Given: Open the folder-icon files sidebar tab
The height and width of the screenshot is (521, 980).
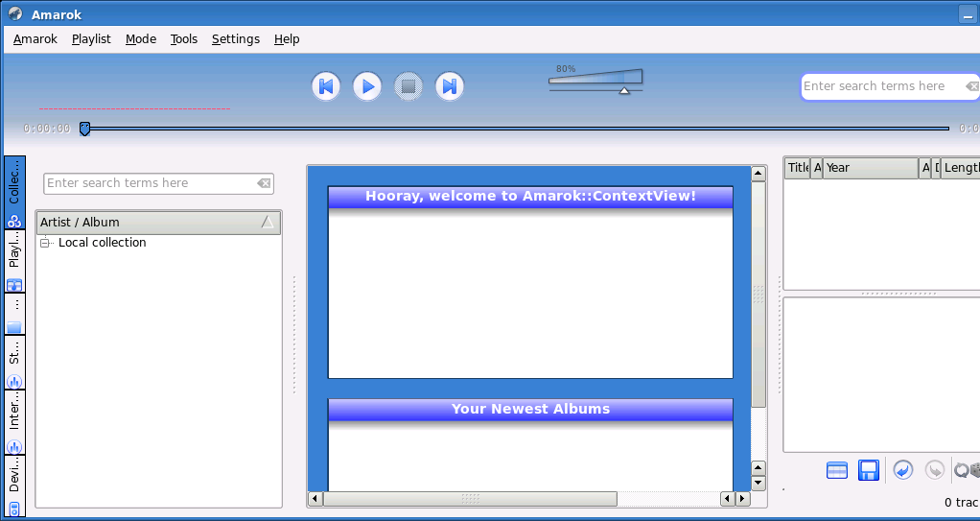Looking at the screenshot, I should point(14,315).
